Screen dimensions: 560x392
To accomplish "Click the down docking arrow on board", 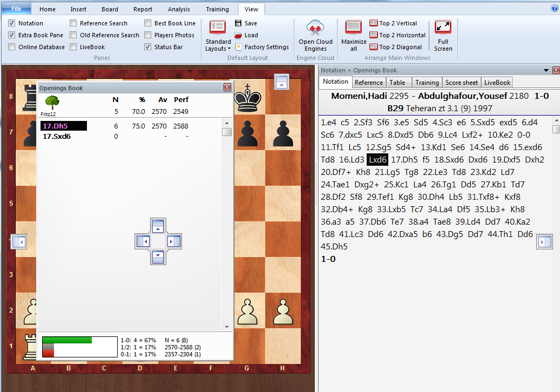I will click(158, 255).
